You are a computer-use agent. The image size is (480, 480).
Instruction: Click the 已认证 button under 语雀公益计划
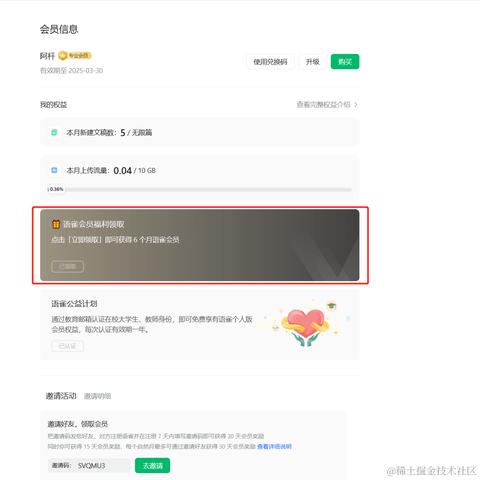(68, 346)
